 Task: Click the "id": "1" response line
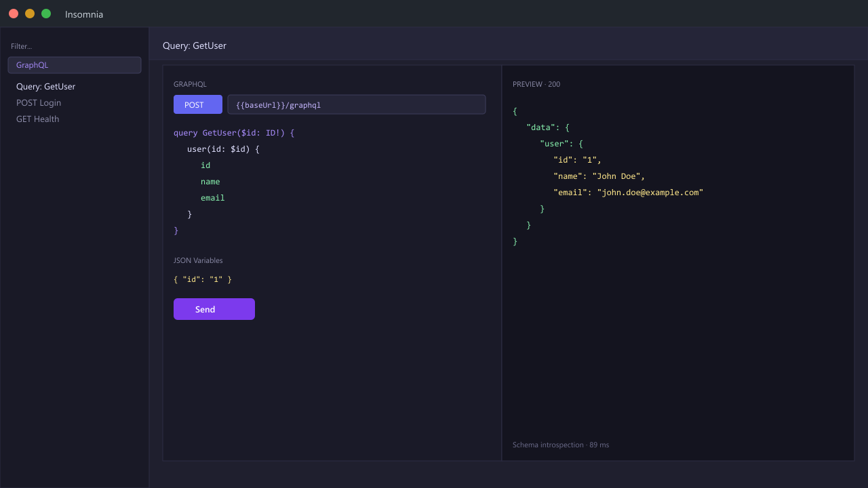[578, 160]
